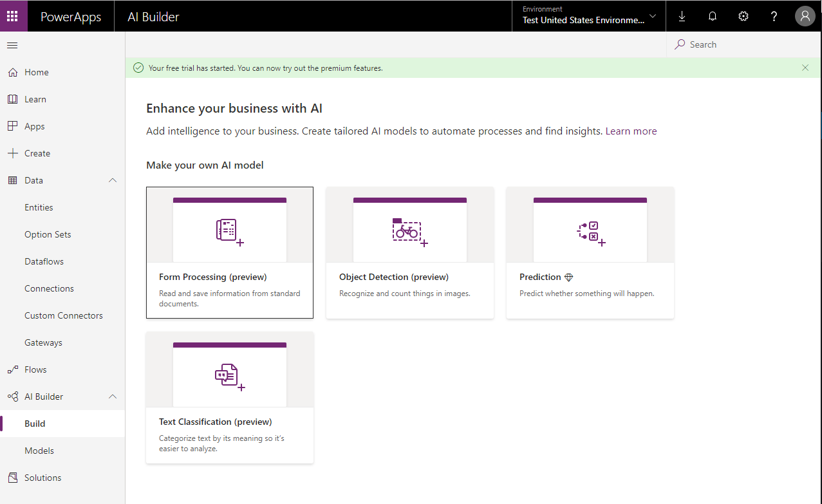Open the user account avatar
Viewport: 822px width, 504px height.
pos(805,16)
